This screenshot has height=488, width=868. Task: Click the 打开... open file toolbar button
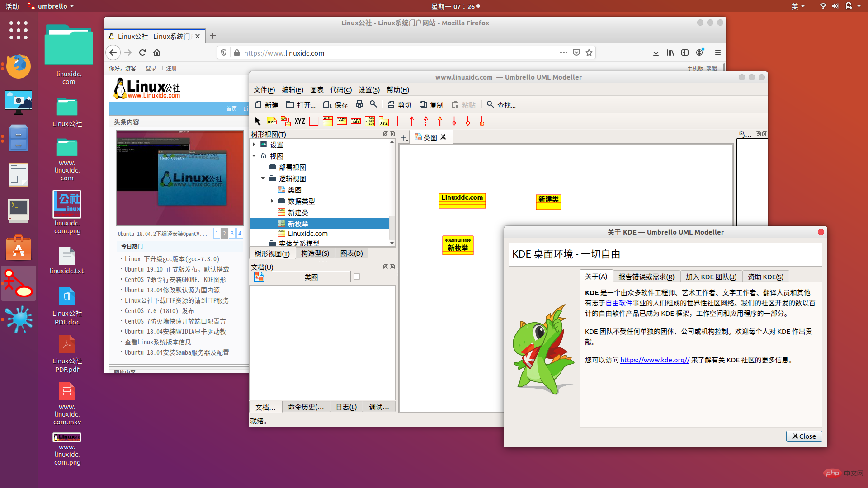[301, 105]
